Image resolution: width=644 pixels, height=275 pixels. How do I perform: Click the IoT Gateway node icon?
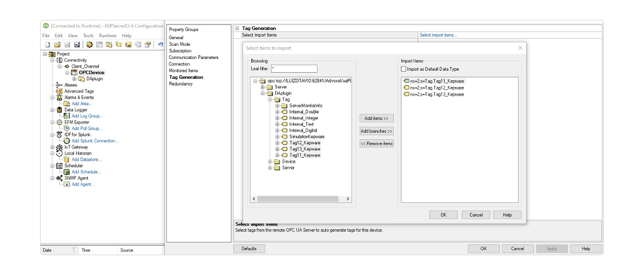coord(59,147)
